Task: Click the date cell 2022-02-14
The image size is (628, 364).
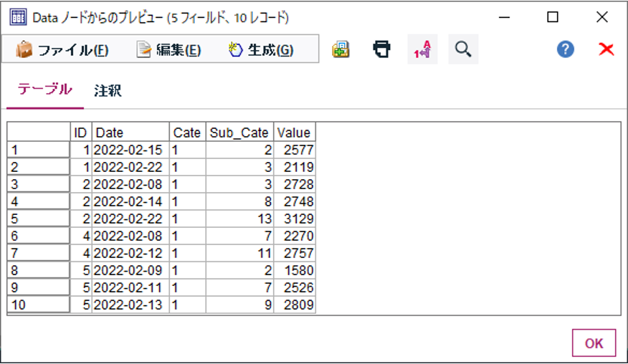Action: click(130, 201)
